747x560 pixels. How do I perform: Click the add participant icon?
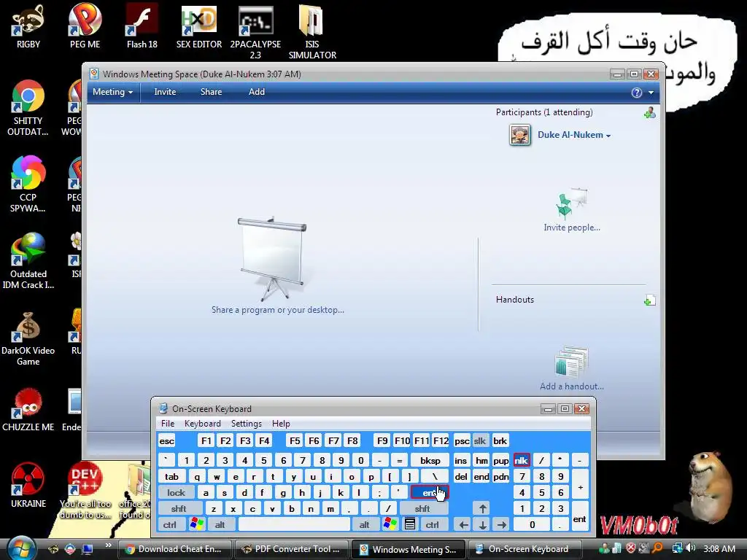(649, 113)
